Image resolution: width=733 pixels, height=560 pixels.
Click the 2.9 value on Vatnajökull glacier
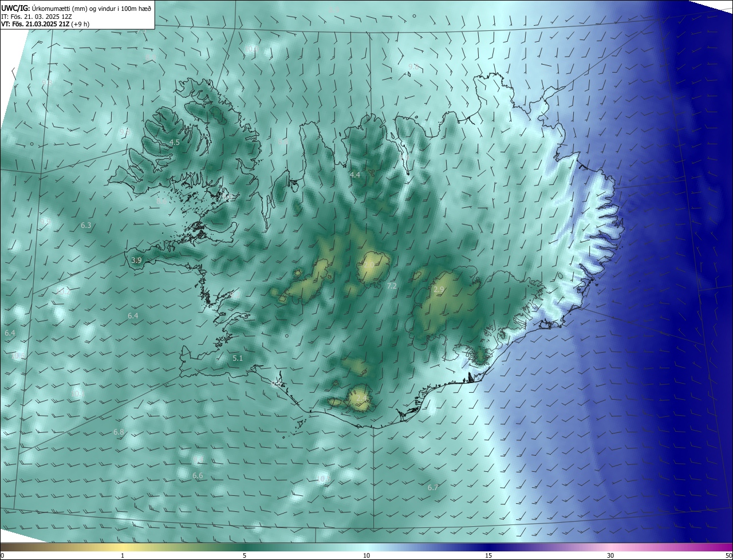coord(439,290)
